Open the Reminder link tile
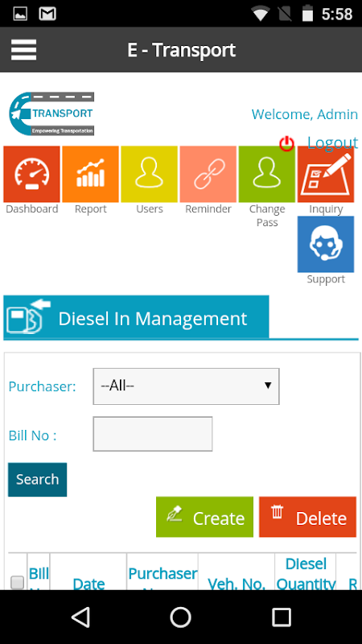This screenshot has height=644, width=362. 208,174
